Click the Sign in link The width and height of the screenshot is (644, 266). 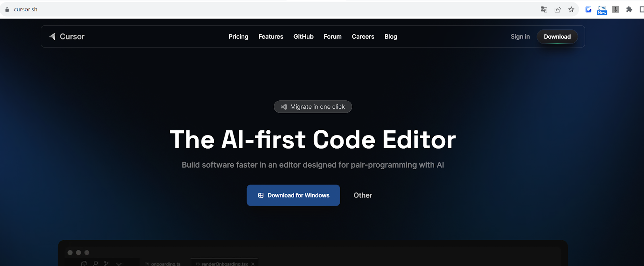(x=520, y=37)
